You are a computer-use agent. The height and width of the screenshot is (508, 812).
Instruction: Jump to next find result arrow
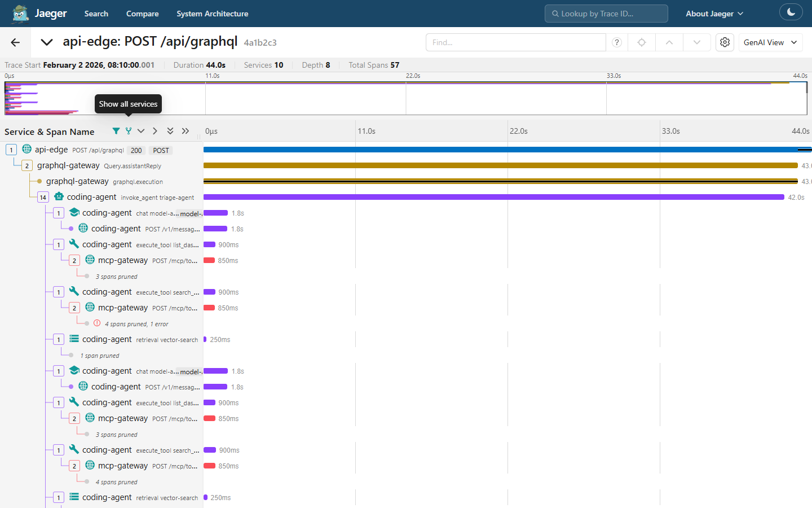[x=697, y=42]
